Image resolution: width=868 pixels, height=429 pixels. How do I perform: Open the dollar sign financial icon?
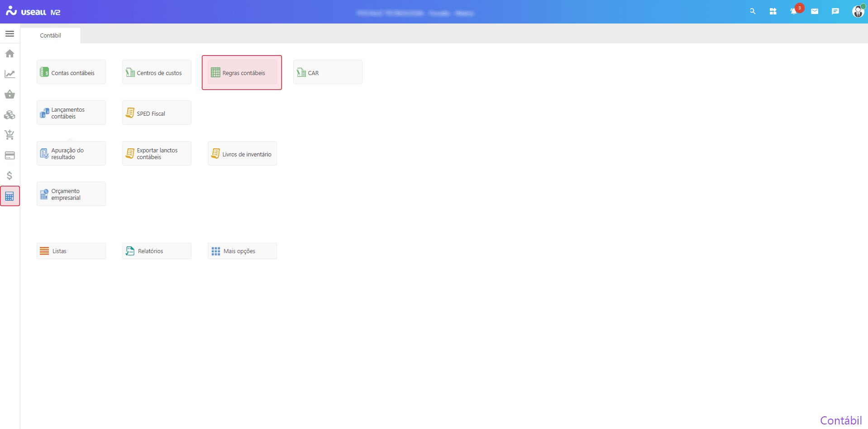(10, 175)
